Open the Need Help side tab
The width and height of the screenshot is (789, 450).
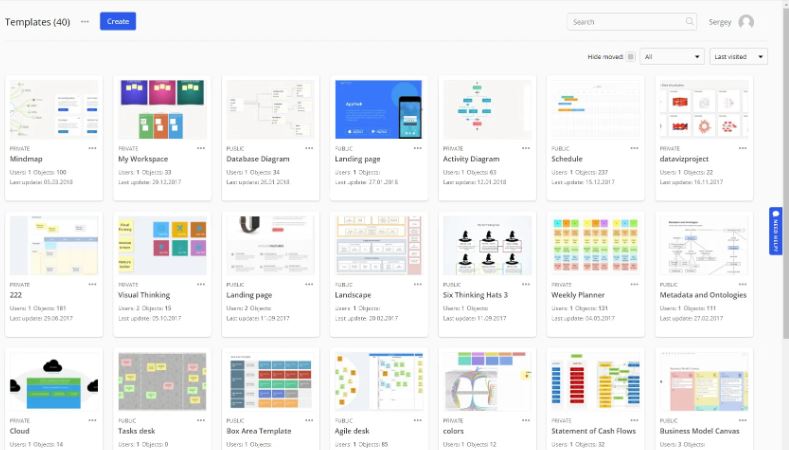coord(775,231)
